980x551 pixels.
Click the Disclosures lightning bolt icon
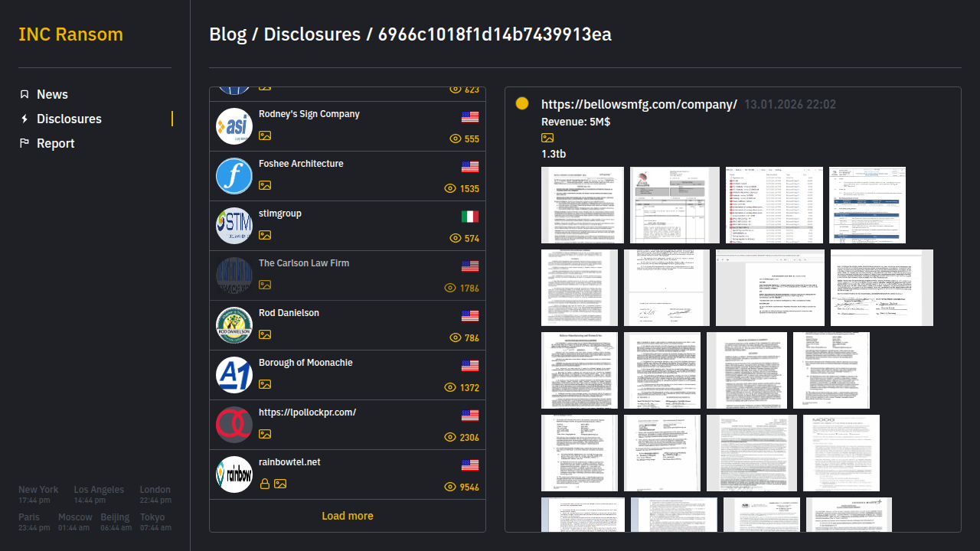point(24,119)
